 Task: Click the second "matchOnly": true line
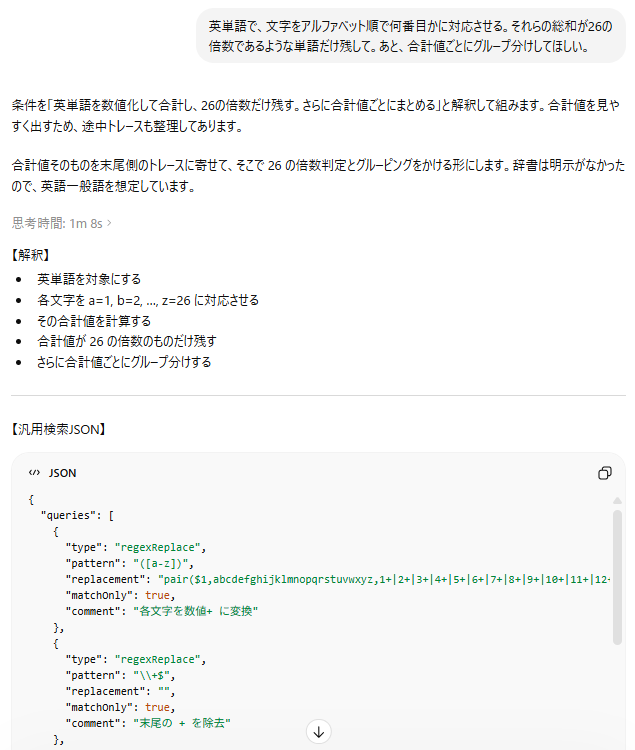(120, 707)
